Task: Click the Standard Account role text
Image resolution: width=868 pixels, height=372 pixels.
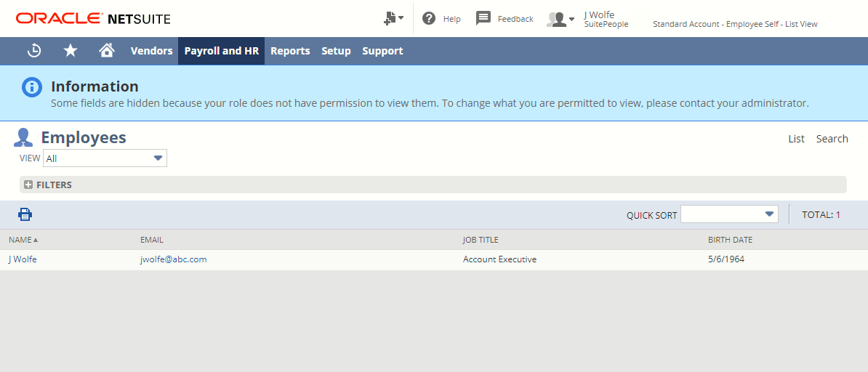Action: (x=735, y=25)
